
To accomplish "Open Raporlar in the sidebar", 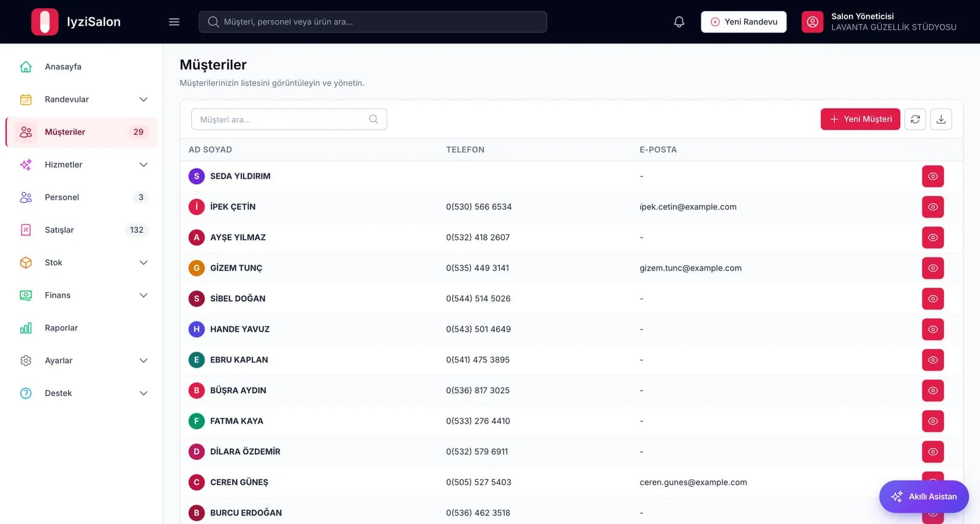I will 81,328.
